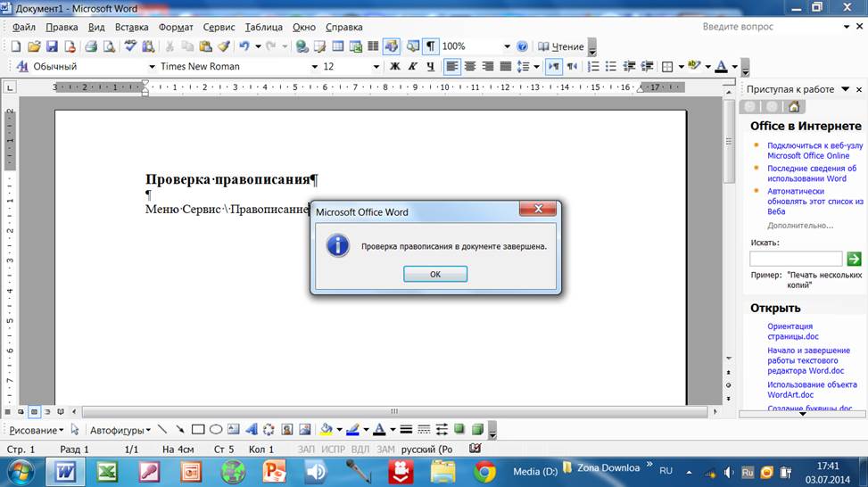Click the Print icon on the toolbar
The width and height of the screenshot is (868, 487).
tap(91, 46)
